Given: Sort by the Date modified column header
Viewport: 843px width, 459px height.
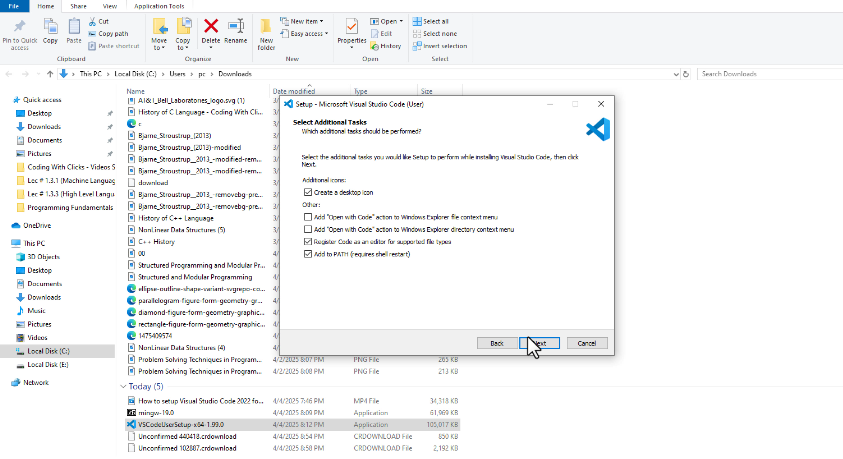Looking at the screenshot, I should [x=294, y=91].
